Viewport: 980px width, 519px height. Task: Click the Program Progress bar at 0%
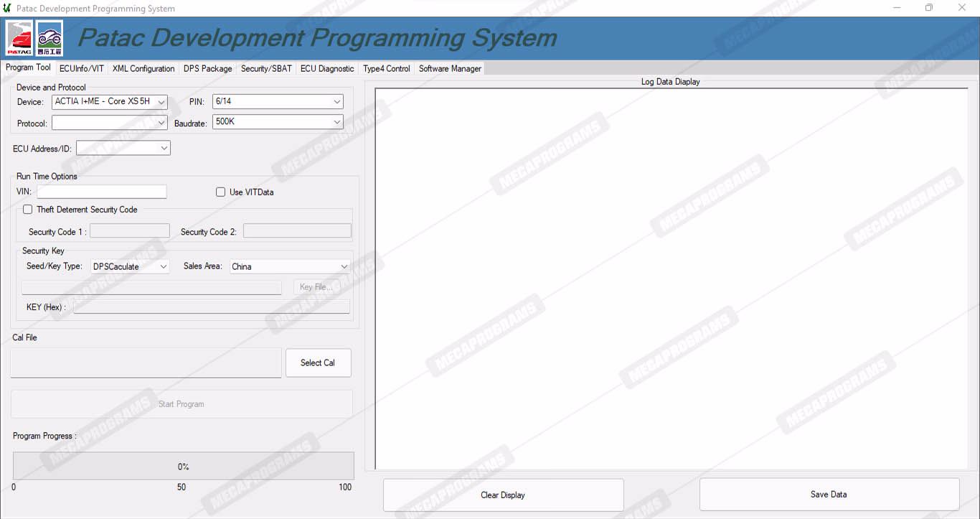click(184, 467)
